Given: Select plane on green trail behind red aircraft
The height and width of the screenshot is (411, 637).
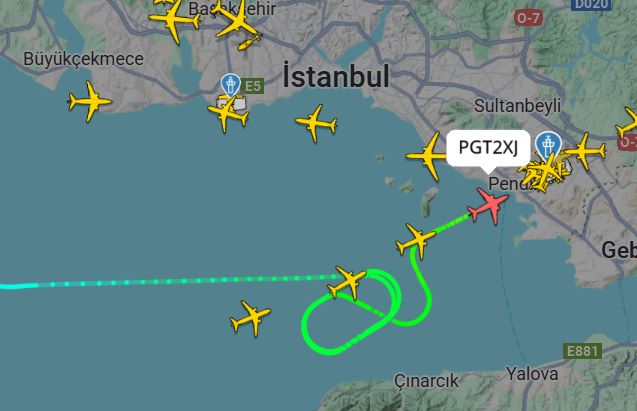Looking at the screenshot, I should (415, 241).
